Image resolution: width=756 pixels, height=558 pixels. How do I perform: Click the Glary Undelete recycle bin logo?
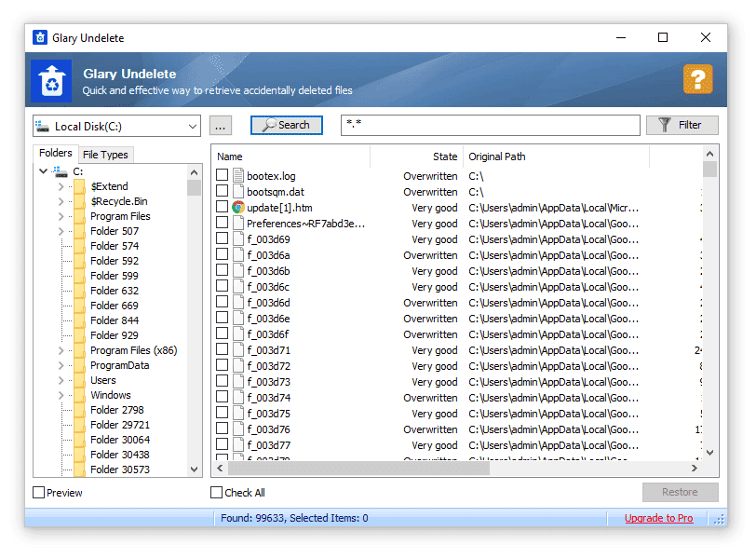pyautogui.click(x=51, y=81)
